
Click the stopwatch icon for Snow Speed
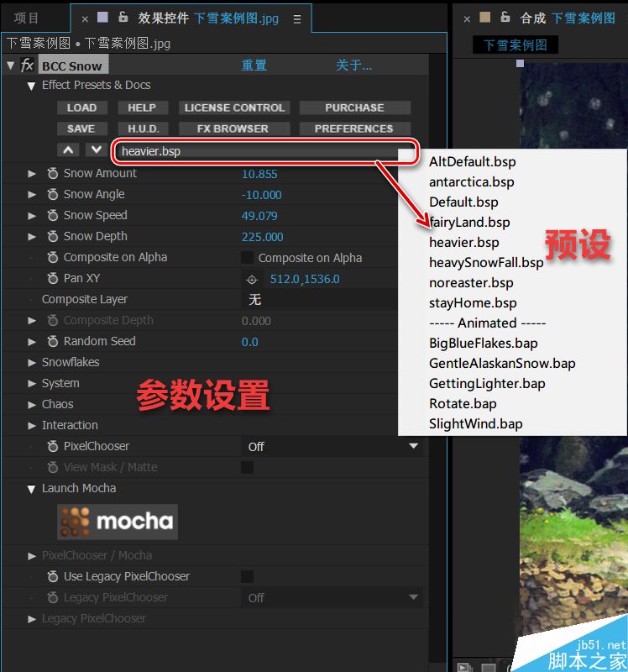pyautogui.click(x=53, y=215)
